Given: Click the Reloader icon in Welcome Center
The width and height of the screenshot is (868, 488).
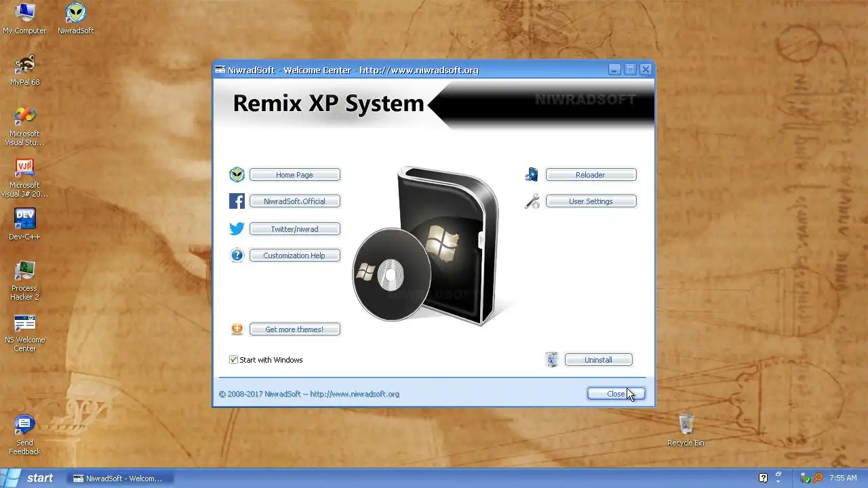Looking at the screenshot, I should point(532,175).
